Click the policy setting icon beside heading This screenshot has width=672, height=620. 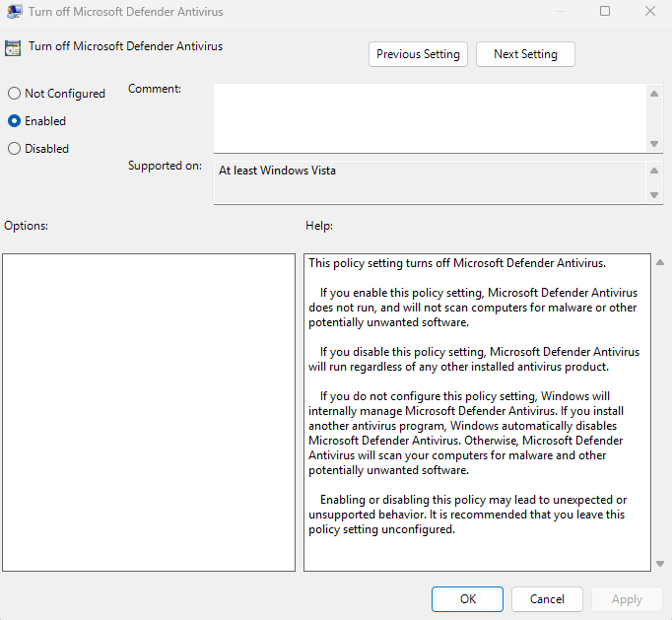point(13,48)
